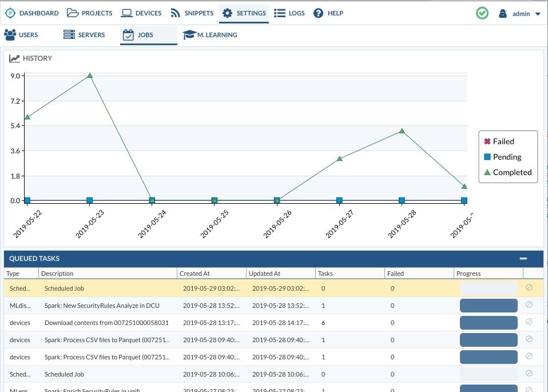Image resolution: width=548 pixels, height=392 pixels.
Task: Click progress bar of the MLdis Spark task
Action: click(x=489, y=306)
